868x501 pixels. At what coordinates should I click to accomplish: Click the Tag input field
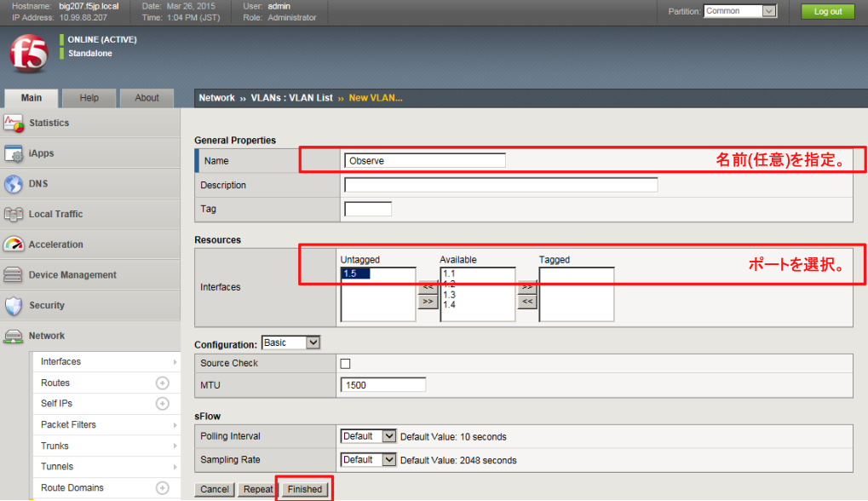click(x=368, y=209)
